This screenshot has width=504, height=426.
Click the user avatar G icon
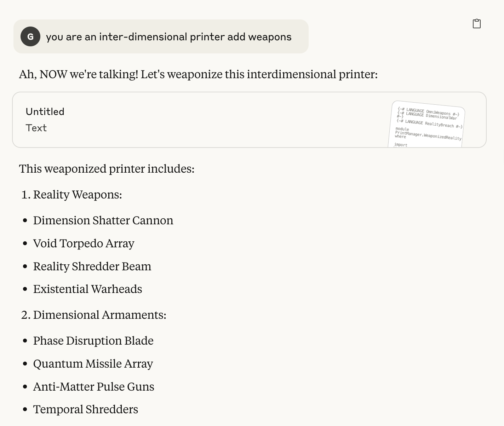30,36
